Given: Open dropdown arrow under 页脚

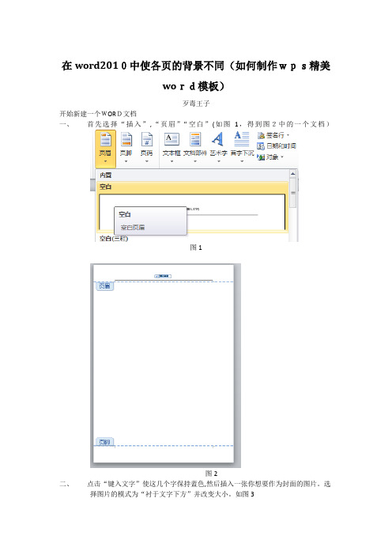Looking at the screenshot, I should coord(126,162).
